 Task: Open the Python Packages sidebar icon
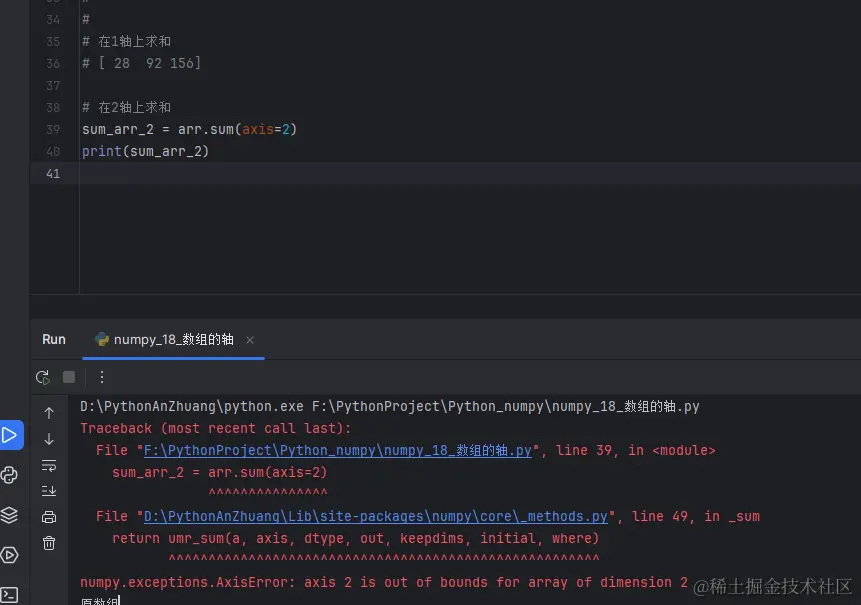click(9, 475)
